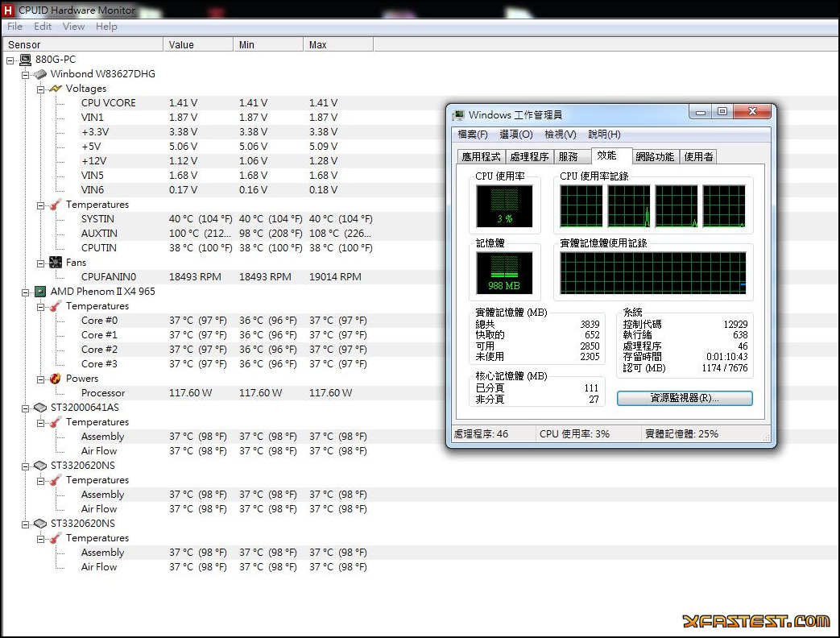Image resolution: width=840 pixels, height=638 pixels.
Task: Collapse the 880G-PC root node
Action: click(x=10, y=60)
